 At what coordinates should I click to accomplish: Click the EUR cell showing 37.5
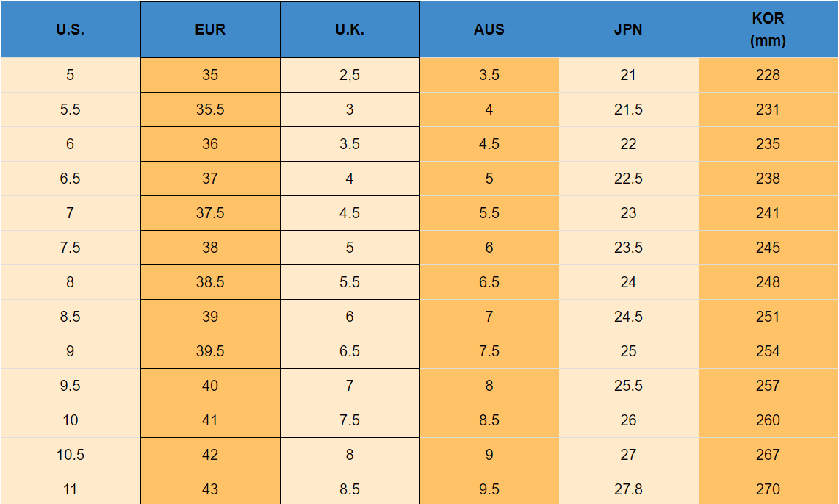pyautogui.click(x=210, y=213)
